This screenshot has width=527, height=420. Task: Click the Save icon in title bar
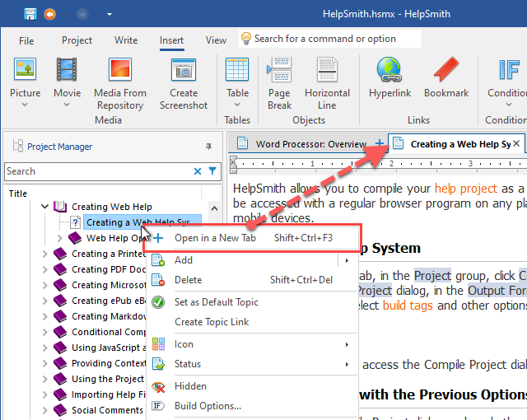click(x=30, y=14)
